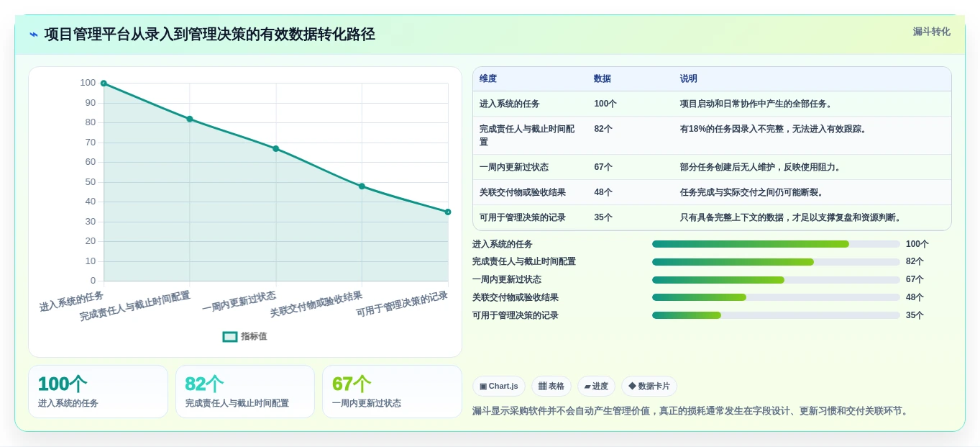Viewport: 980px width, 447px height.
Task: Click the chart data point at 48
Action: [x=362, y=186]
